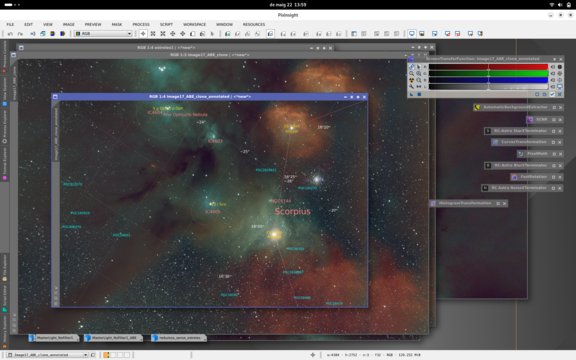
Task: Expand the Format Explorer side tab
Action: pyautogui.click(x=4, y=163)
